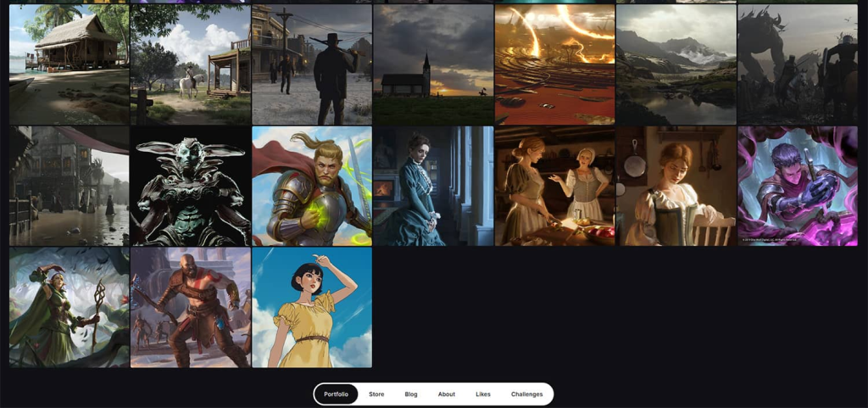Image resolution: width=868 pixels, height=408 pixels.
Task: Select the Portfolio tab
Action: pos(336,394)
